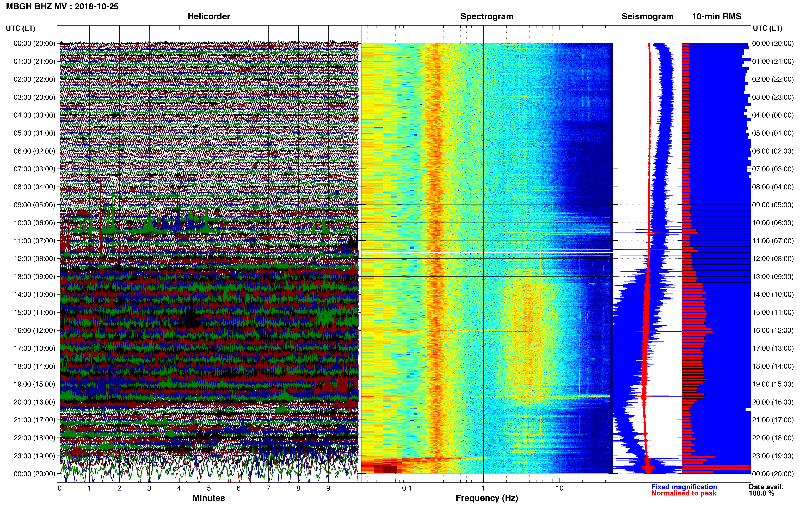Viewport: 812px width, 508px height.
Task: Click Helicorder-side time label '12:00 (08:00)'
Action: pos(34,259)
